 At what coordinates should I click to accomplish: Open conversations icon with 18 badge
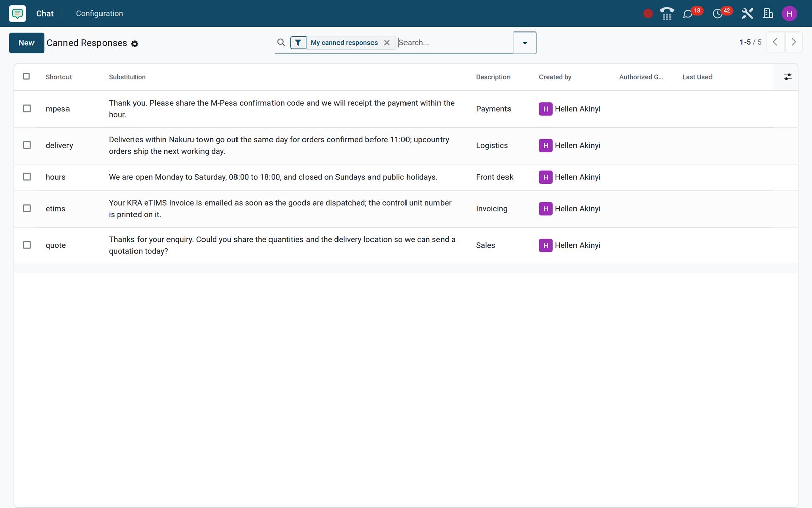tap(688, 14)
